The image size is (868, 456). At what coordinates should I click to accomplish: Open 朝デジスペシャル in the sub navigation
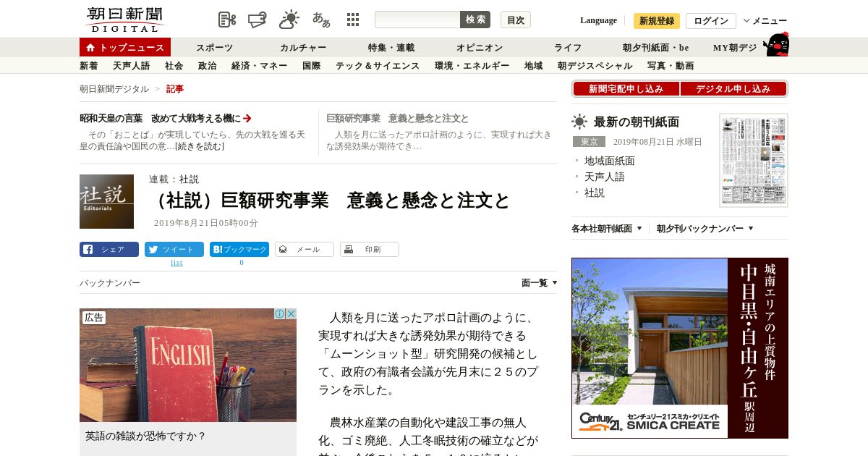pos(595,66)
